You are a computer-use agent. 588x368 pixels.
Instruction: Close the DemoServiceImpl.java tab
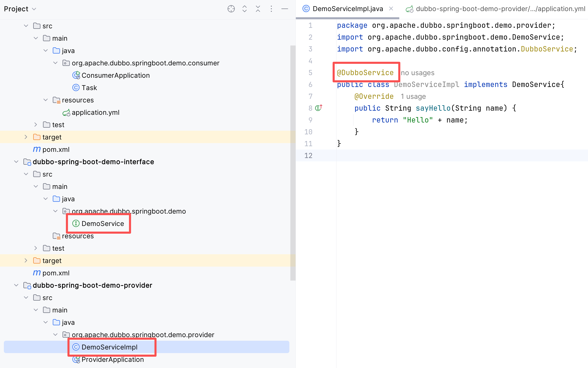coord(391,8)
